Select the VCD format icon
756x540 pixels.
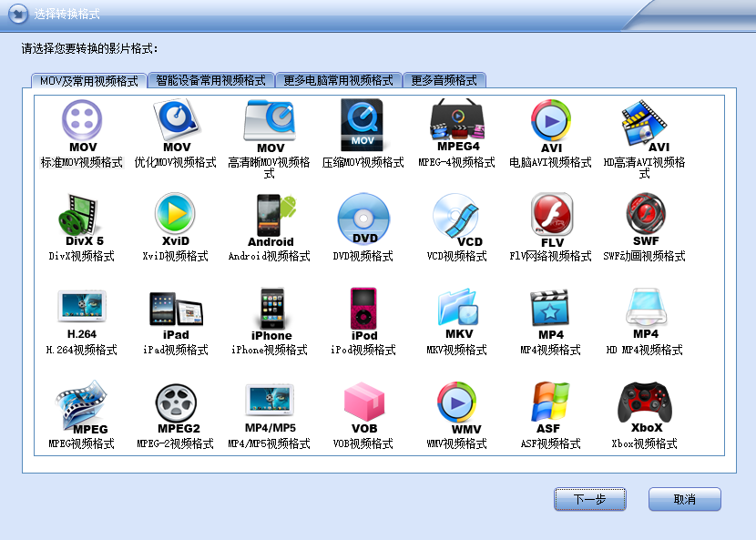(457, 220)
